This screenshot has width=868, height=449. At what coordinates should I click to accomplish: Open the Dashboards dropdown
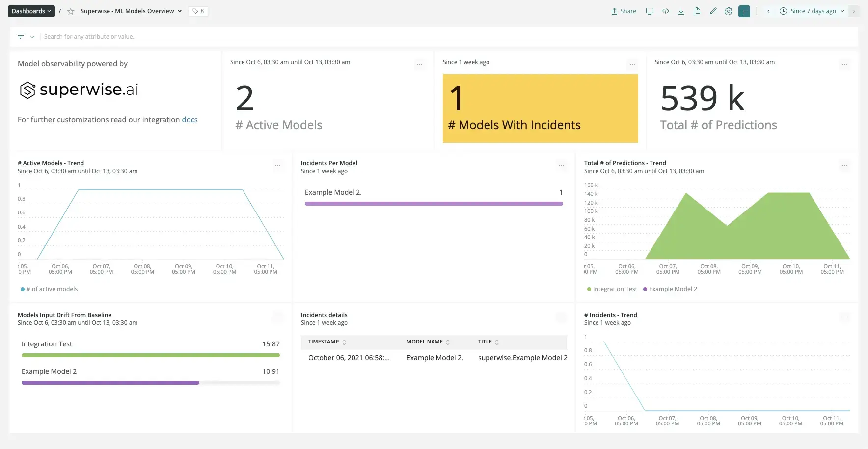click(31, 11)
